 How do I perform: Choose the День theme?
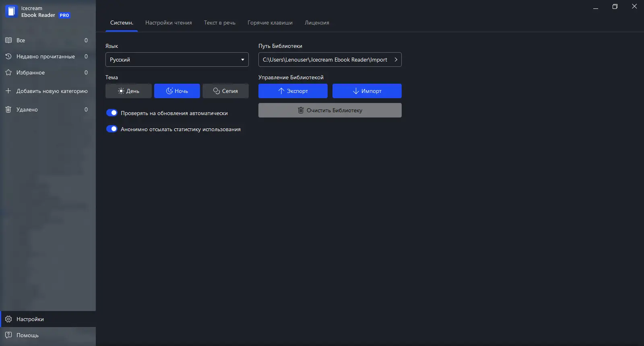[x=128, y=91]
